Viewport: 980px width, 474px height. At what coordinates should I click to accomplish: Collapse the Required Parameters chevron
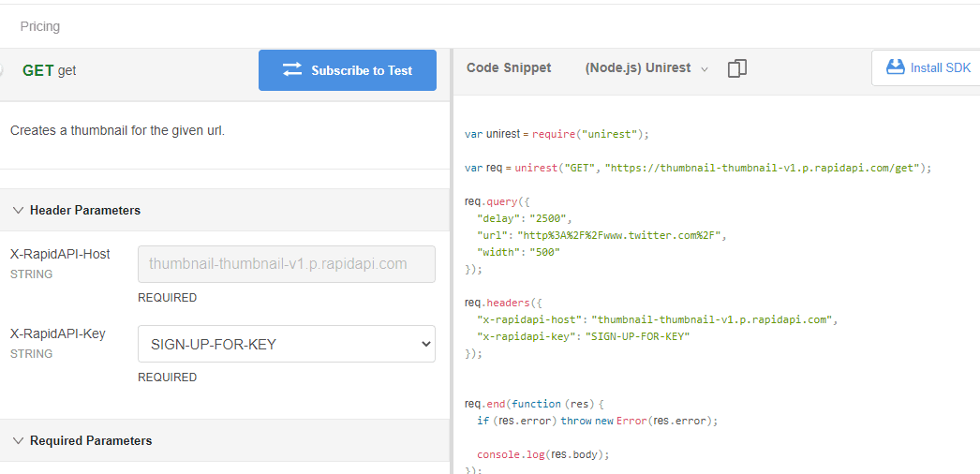[x=18, y=440]
